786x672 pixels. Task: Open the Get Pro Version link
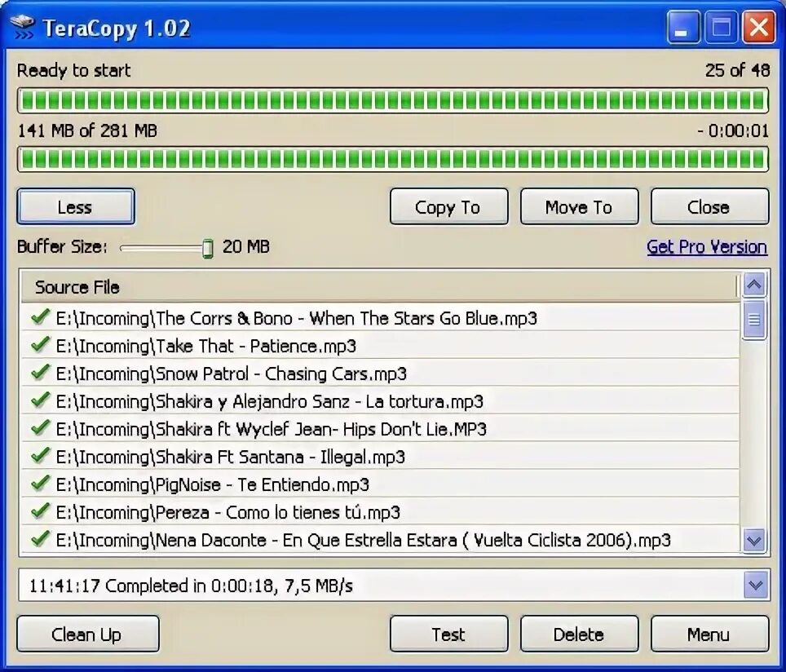[707, 247]
